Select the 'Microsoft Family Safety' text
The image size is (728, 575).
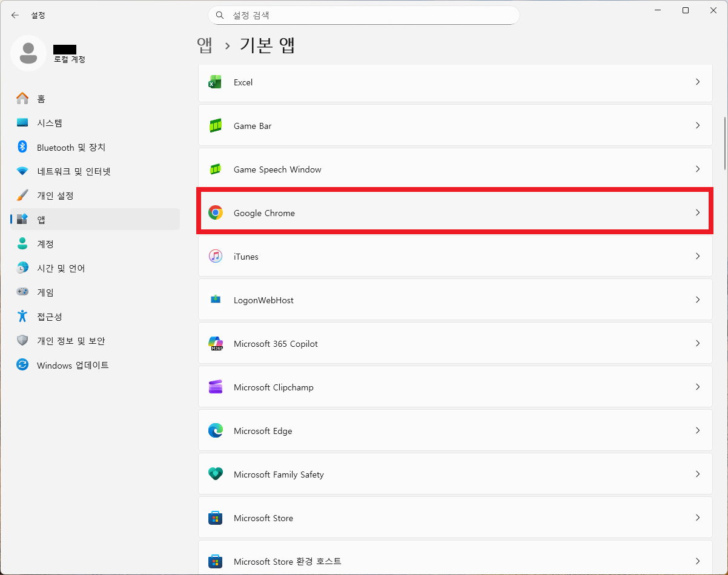tap(279, 475)
